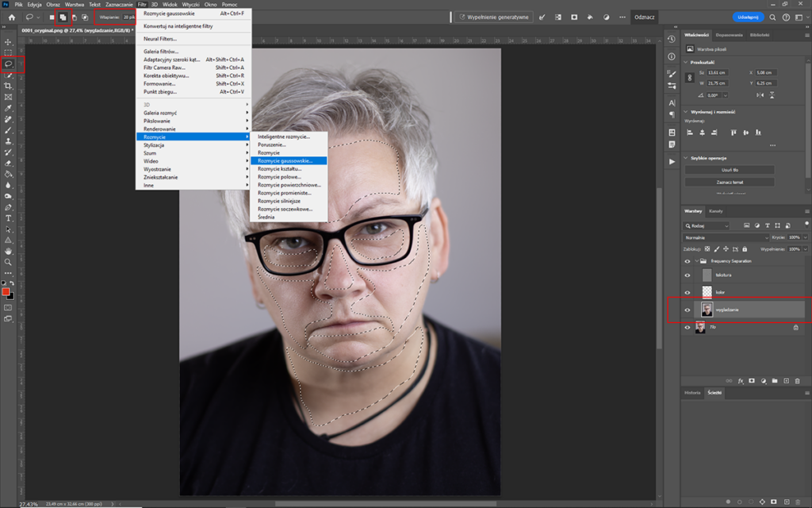Hide the Tło layer
The width and height of the screenshot is (812, 508).
click(688, 328)
